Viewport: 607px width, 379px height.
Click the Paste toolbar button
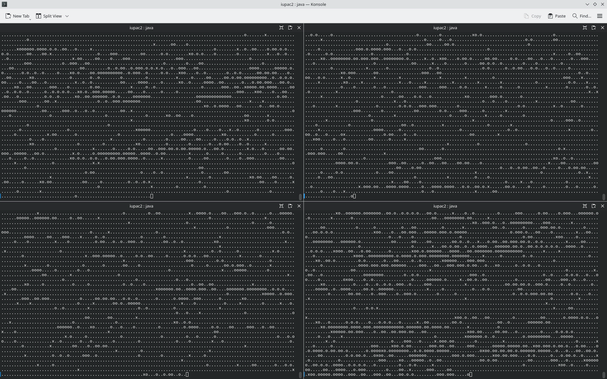(x=557, y=16)
